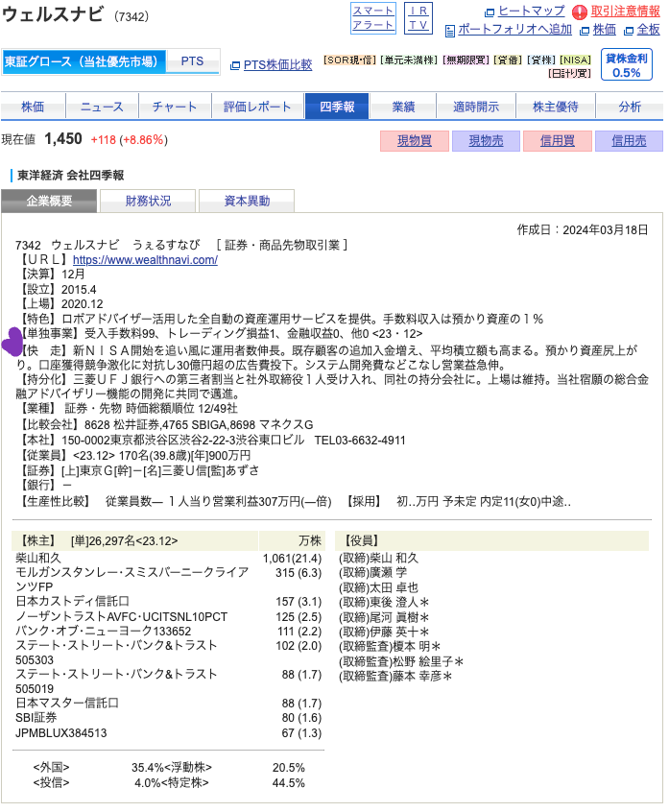
Task: Click share value 1,061(21.4)
Action: tap(292, 559)
